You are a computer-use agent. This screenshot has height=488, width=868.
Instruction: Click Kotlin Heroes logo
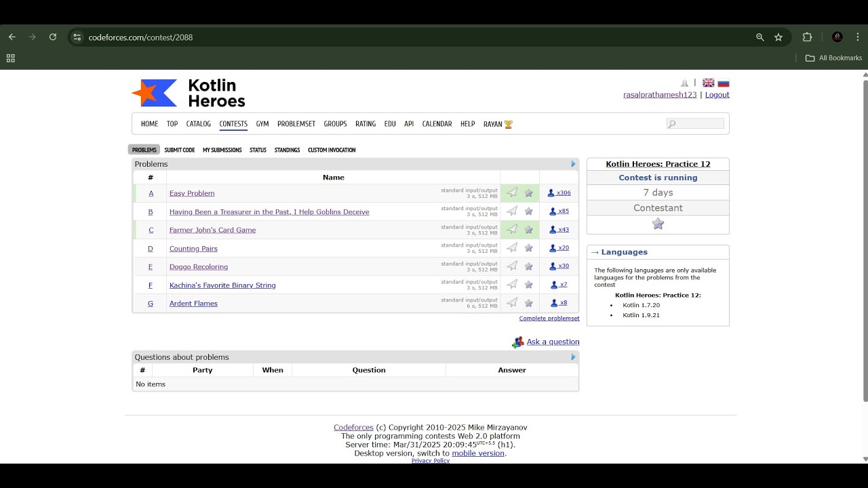point(189,93)
